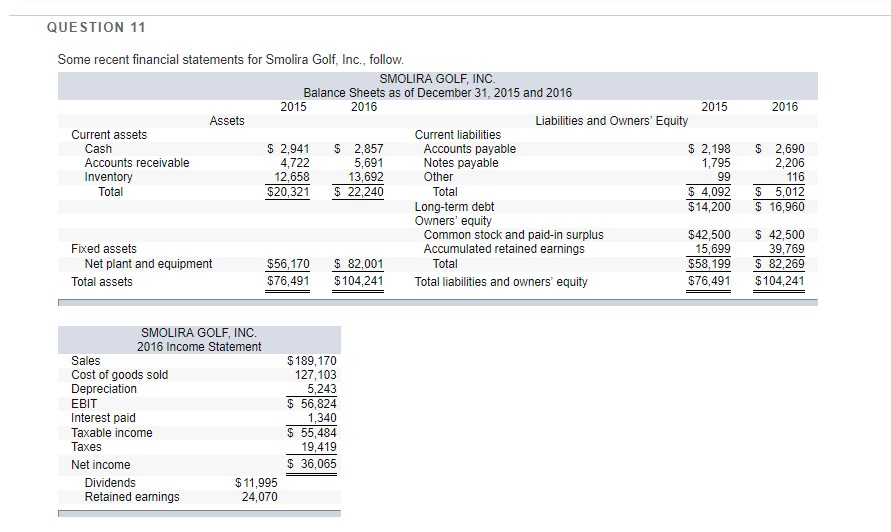Select the Dividends value $11,995

[x=256, y=483]
